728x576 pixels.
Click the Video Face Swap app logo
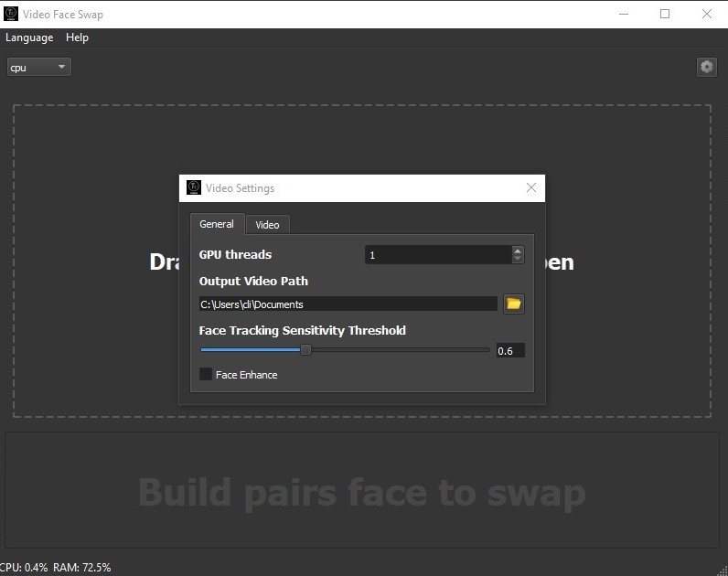coord(10,14)
